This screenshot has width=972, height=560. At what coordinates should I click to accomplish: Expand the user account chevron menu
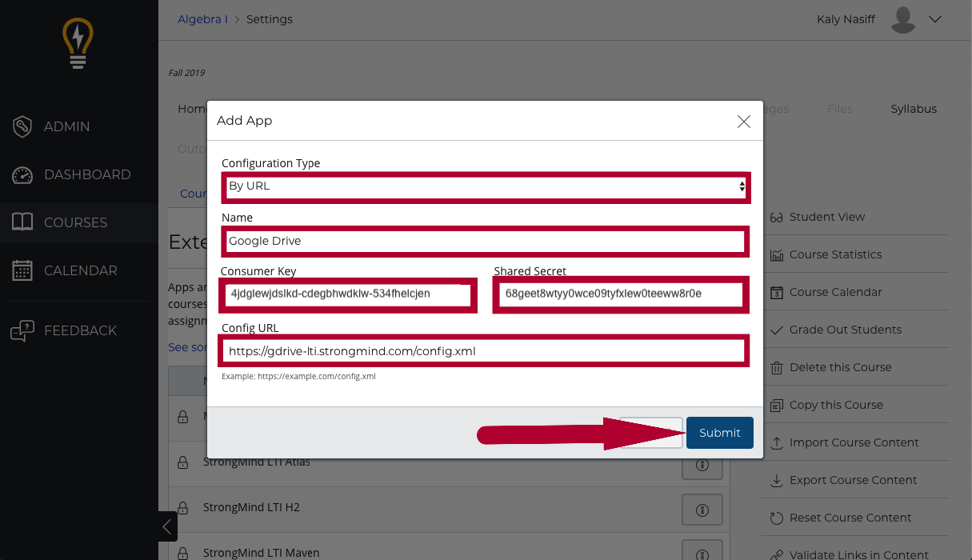coord(935,19)
